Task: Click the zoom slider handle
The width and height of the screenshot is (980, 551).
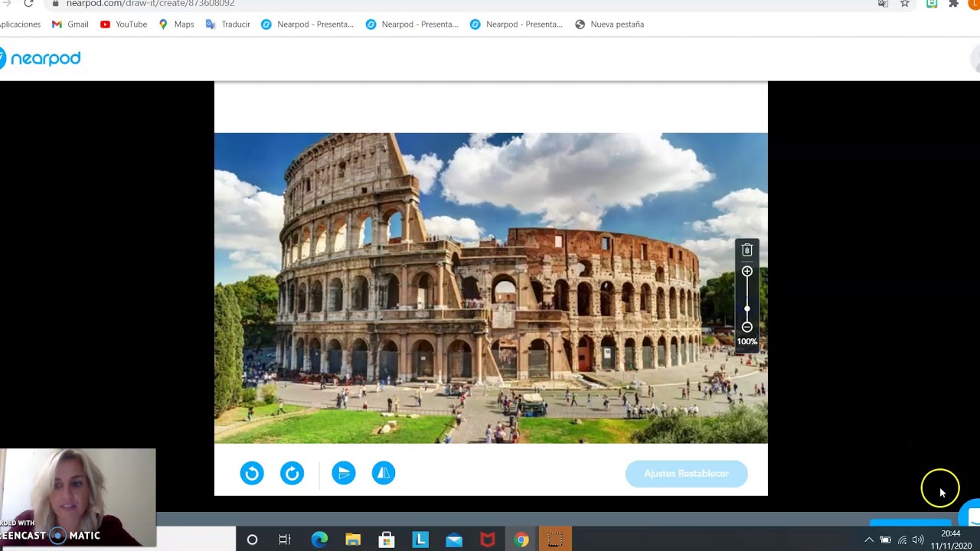Action: click(x=747, y=308)
